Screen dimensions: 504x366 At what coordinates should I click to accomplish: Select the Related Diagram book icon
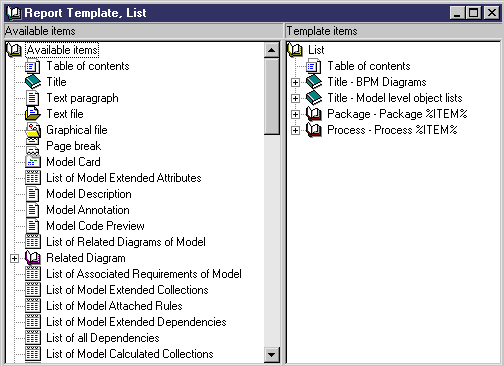pos(33,258)
